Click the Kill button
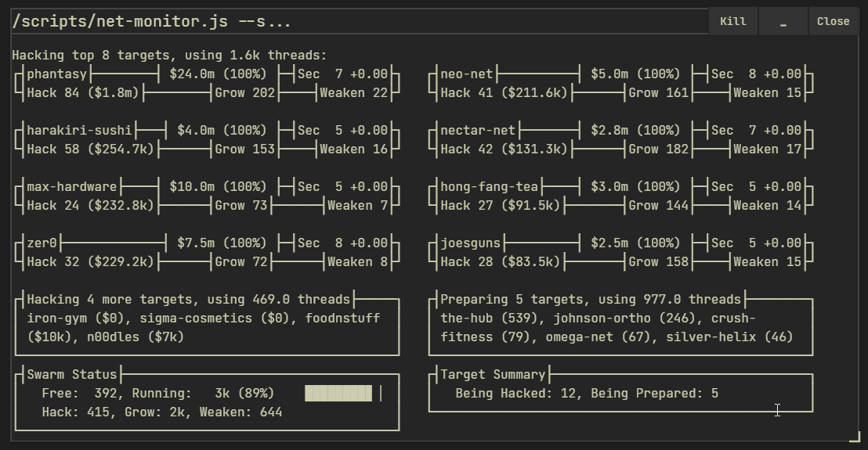The width and height of the screenshot is (868, 450). pyautogui.click(x=733, y=22)
